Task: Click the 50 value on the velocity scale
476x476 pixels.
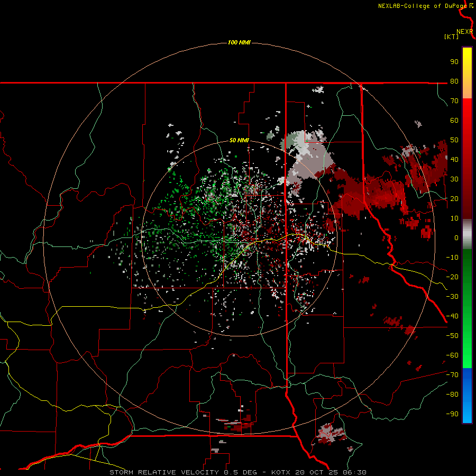Action: (x=454, y=140)
